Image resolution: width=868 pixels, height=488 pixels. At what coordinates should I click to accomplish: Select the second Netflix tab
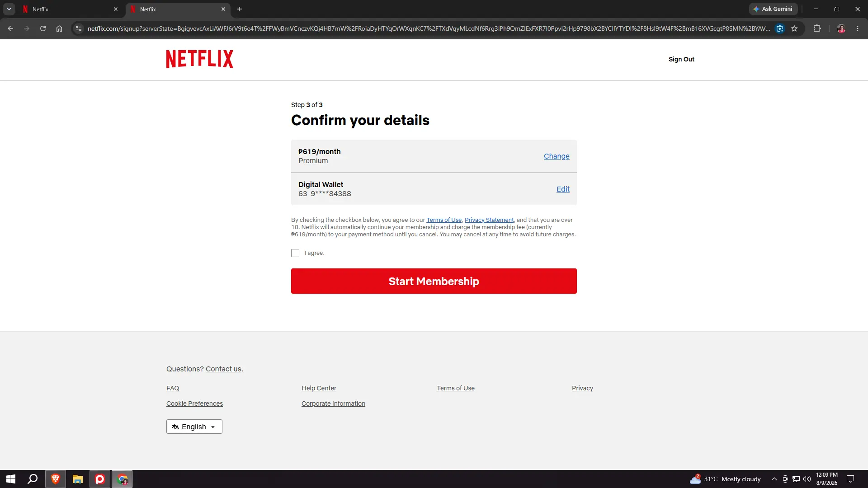tap(178, 9)
